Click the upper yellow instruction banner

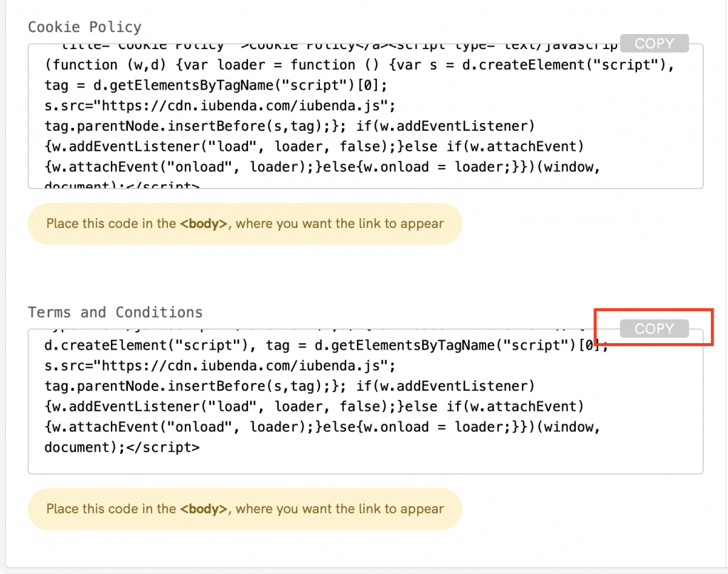point(245,223)
